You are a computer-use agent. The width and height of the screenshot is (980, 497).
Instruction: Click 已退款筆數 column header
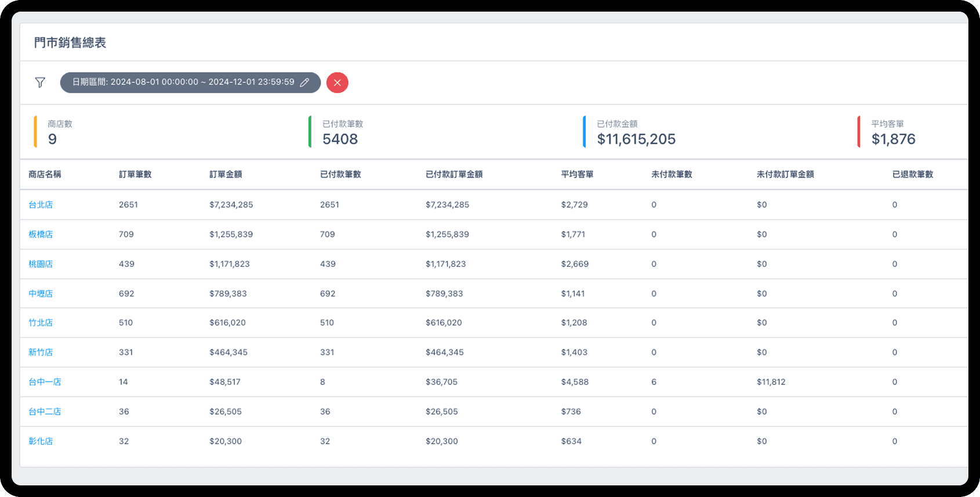[x=912, y=174]
